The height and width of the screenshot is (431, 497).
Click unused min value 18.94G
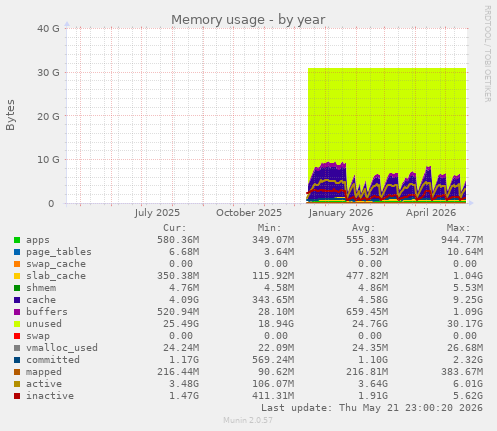click(x=276, y=324)
